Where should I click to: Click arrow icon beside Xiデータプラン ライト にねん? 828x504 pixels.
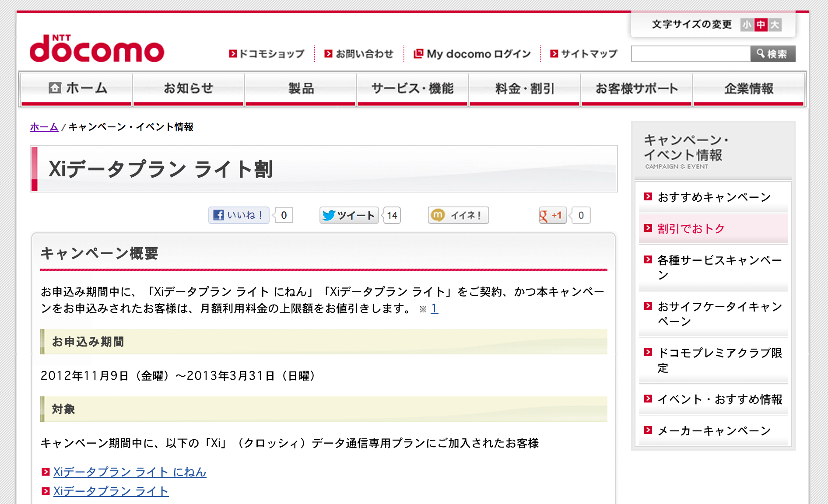46,472
